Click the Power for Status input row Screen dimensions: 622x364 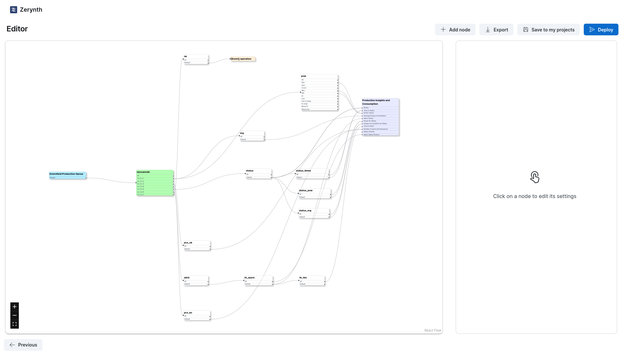(x=380, y=121)
